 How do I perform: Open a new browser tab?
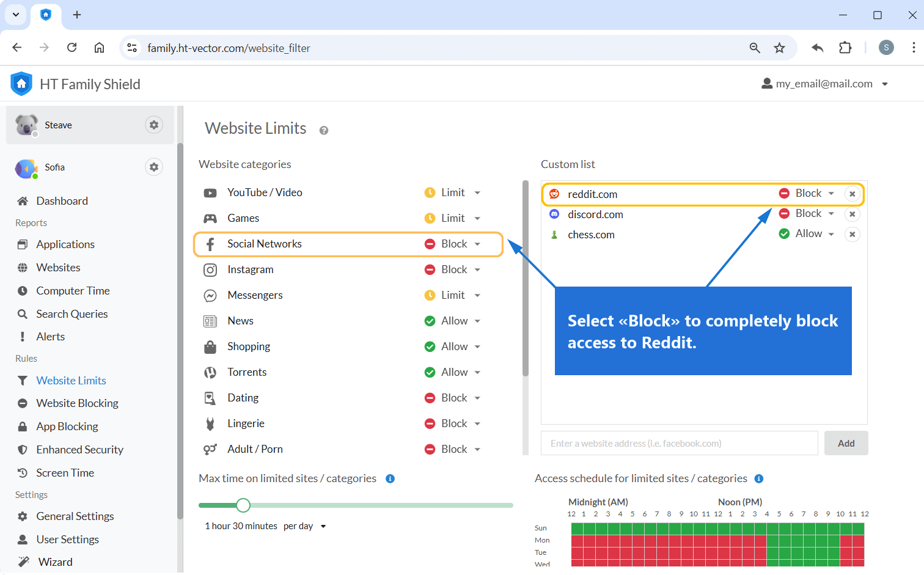coord(77,15)
